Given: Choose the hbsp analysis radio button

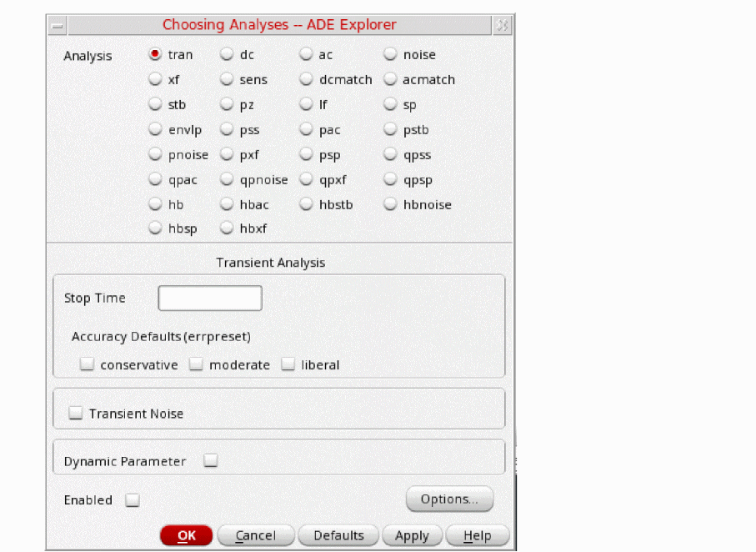Looking at the screenshot, I should point(155,228).
